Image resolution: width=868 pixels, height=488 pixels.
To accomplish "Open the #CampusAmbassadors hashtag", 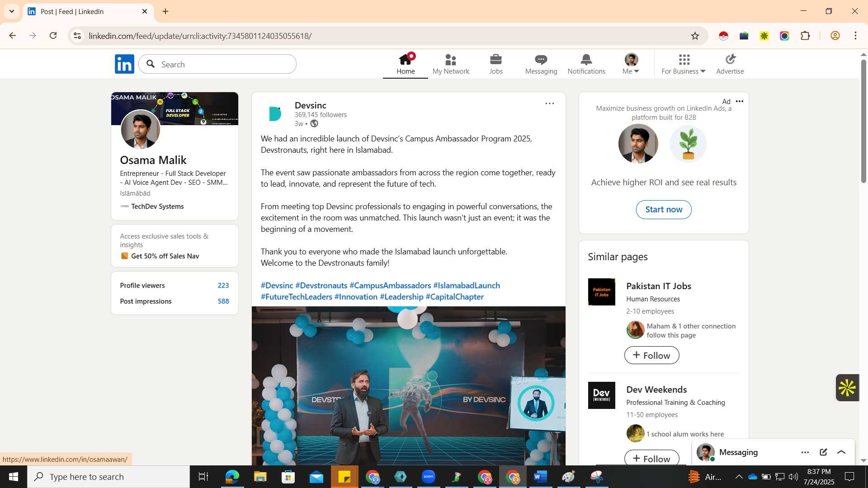I will point(390,286).
